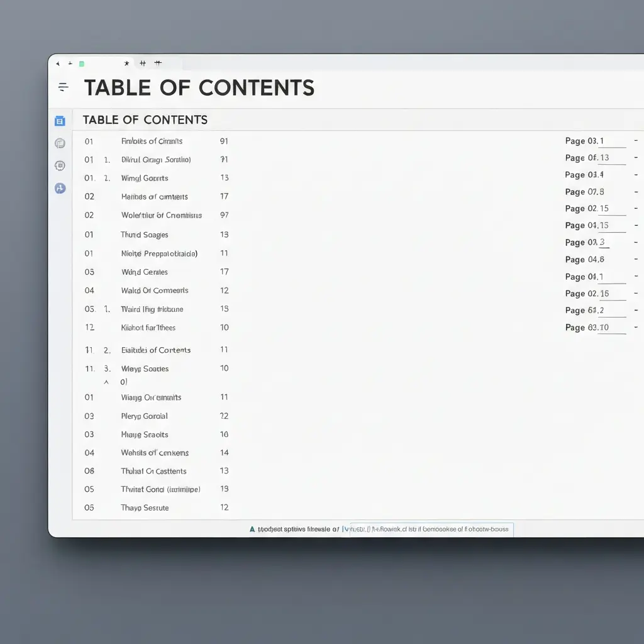Open the 'Pleryp Goroial' entry
644x644 pixels.
tap(144, 416)
